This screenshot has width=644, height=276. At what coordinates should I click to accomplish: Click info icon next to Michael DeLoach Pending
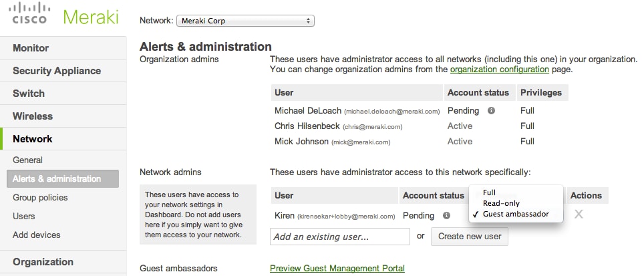coord(491,110)
